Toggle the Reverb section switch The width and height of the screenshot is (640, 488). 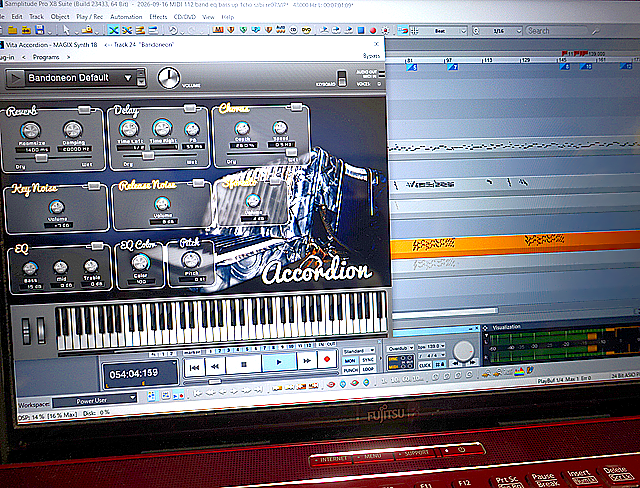(x=84, y=109)
